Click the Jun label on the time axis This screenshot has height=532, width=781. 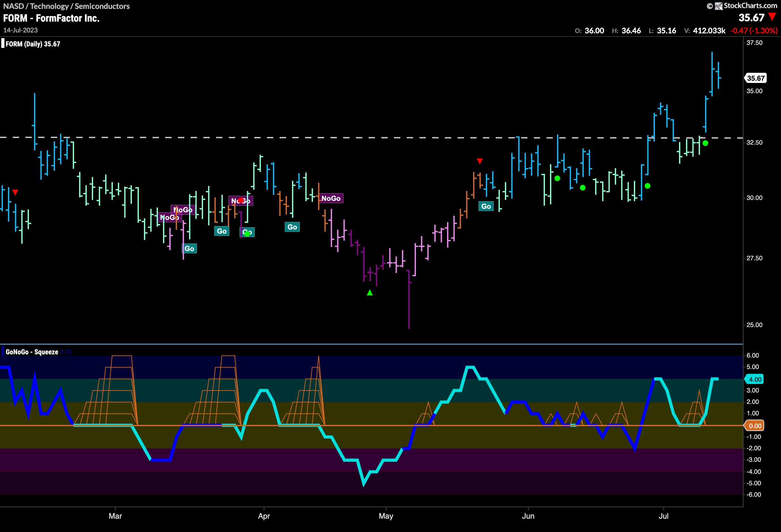point(528,516)
